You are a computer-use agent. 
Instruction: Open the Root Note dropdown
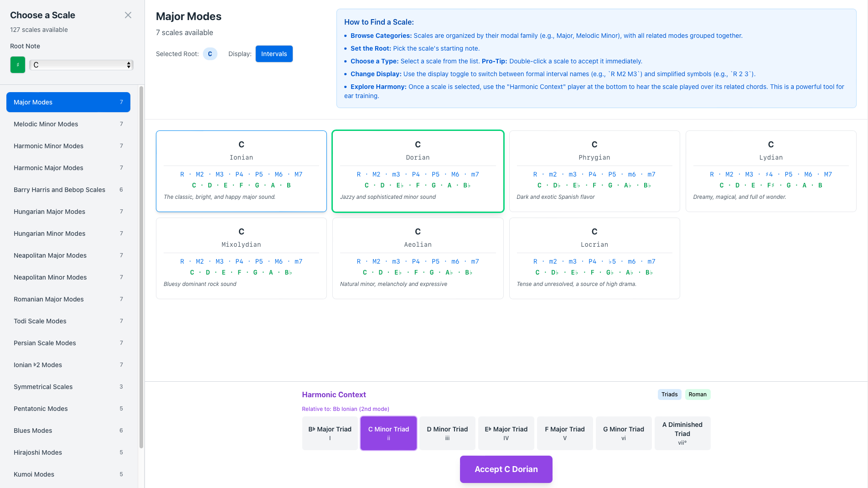click(x=81, y=65)
